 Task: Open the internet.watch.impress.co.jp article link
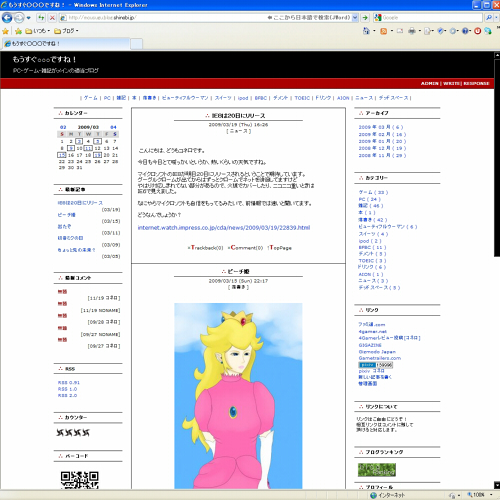(x=224, y=228)
